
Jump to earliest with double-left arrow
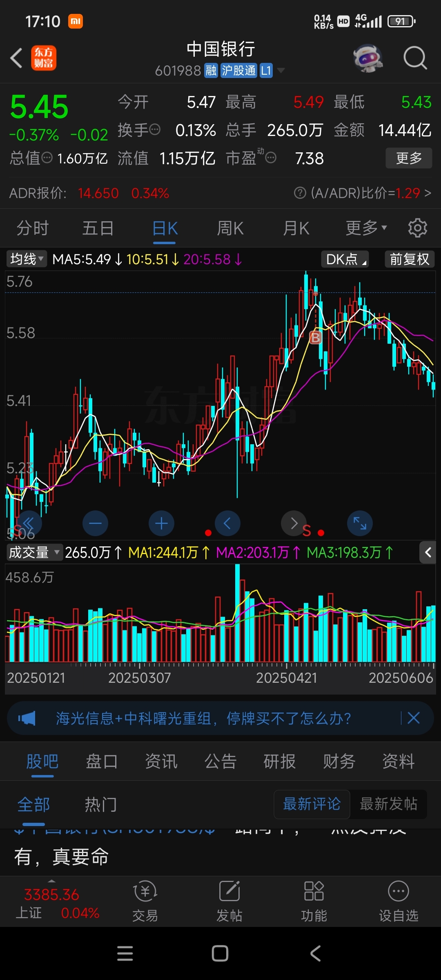click(x=29, y=523)
